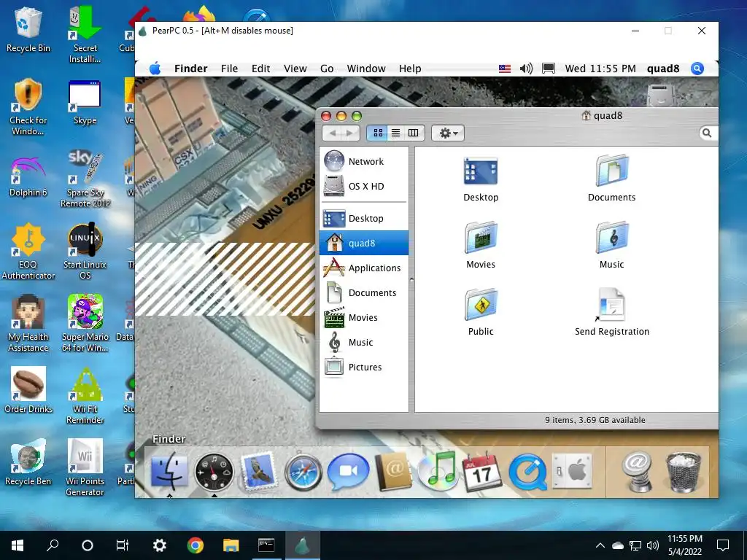
Task: Open iCal calendar from the Dock
Action: tap(482, 472)
